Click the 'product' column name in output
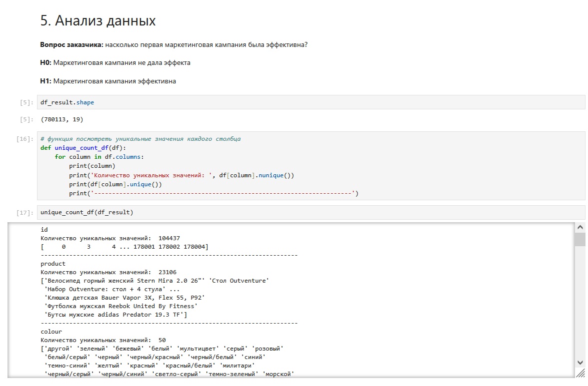 pyautogui.click(x=53, y=264)
